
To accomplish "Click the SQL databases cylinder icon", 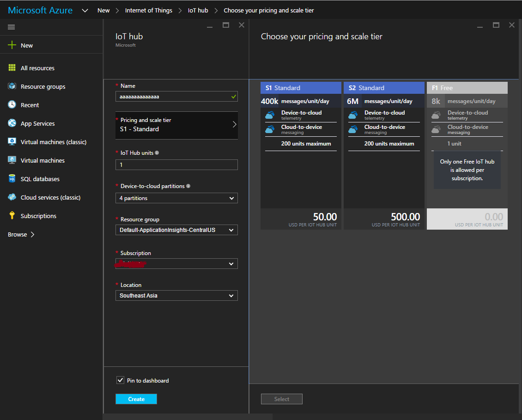I will point(12,178).
